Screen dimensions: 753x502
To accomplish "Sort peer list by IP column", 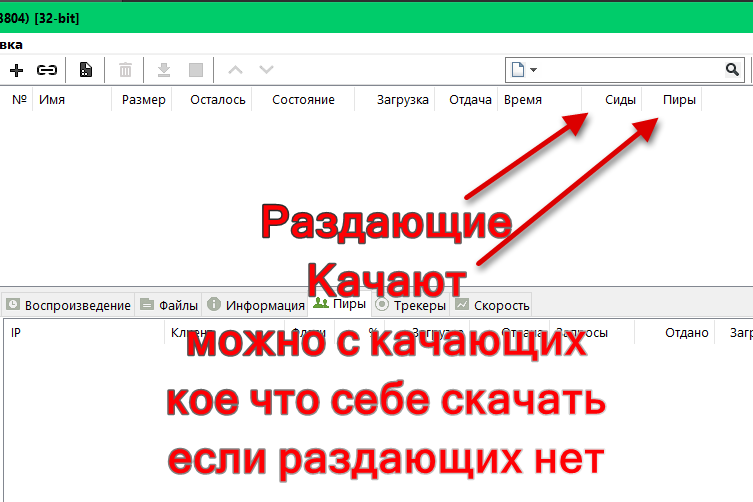I will click(x=16, y=333).
